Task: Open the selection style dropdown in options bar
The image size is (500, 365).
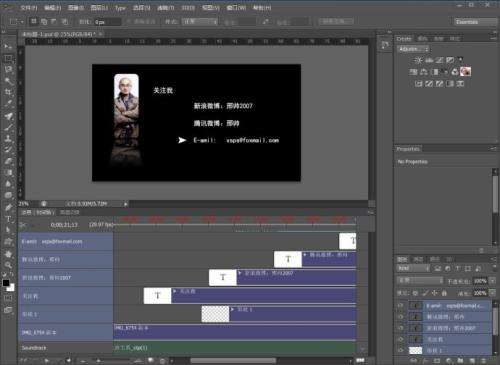Action: tap(200, 22)
